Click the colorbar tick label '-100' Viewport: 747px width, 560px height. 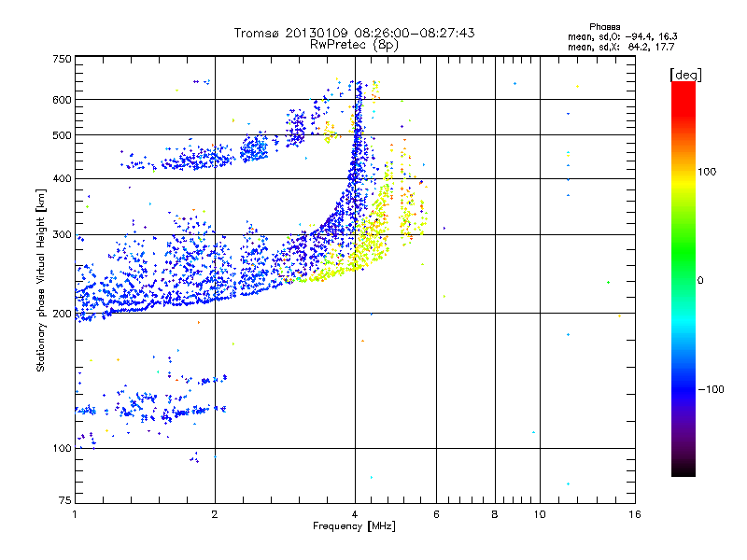[712, 389]
